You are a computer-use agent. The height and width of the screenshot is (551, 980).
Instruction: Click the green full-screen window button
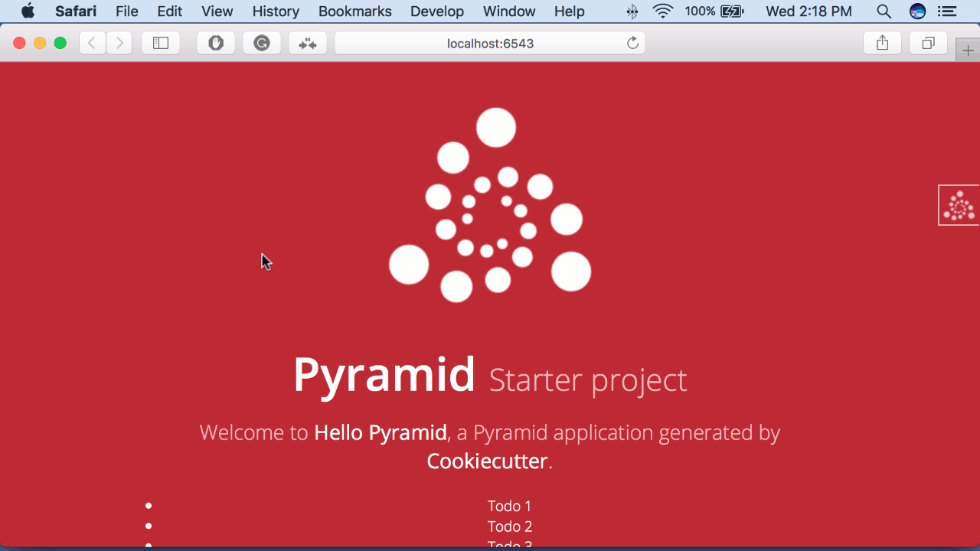(60, 44)
